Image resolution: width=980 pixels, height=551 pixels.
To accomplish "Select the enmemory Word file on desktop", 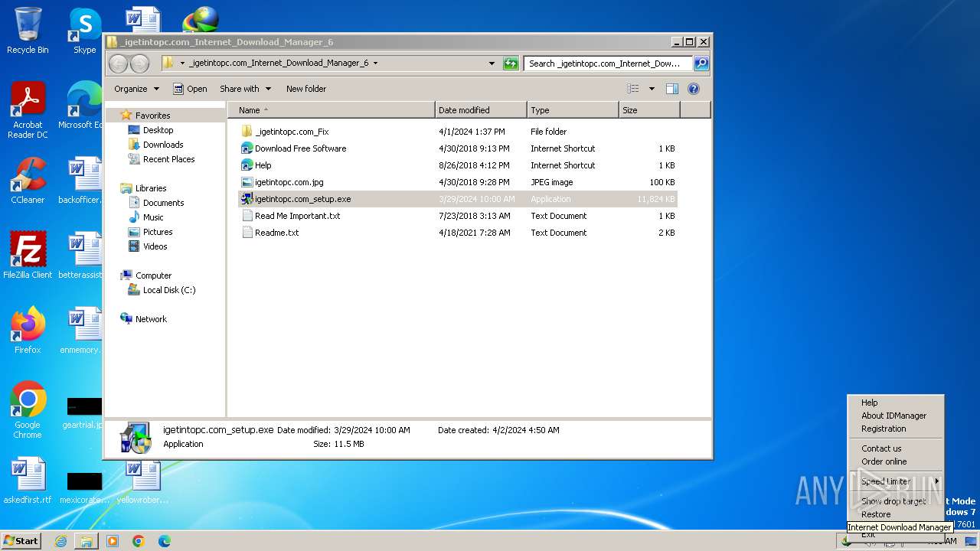I will tap(81, 331).
